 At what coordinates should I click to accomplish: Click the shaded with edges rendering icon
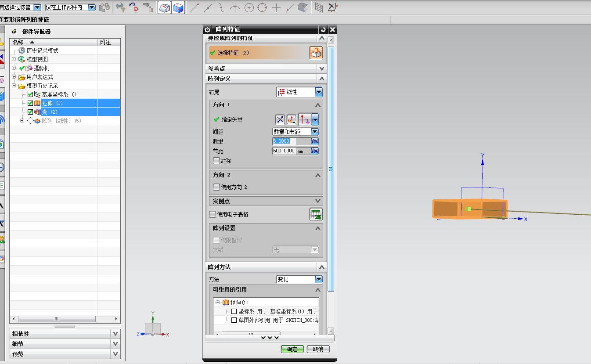(165, 7)
